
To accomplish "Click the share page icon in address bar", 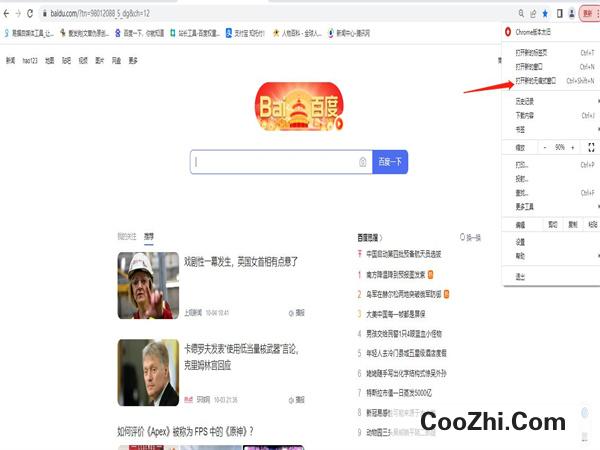I will (x=533, y=14).
